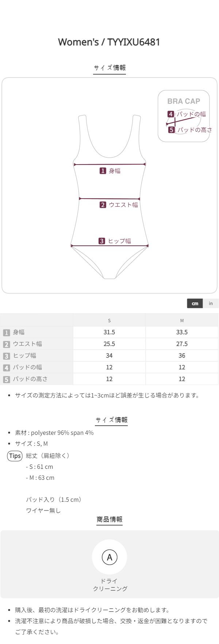
Task: Click the 36 hip value for size M
Action: [x=182, y=355]
